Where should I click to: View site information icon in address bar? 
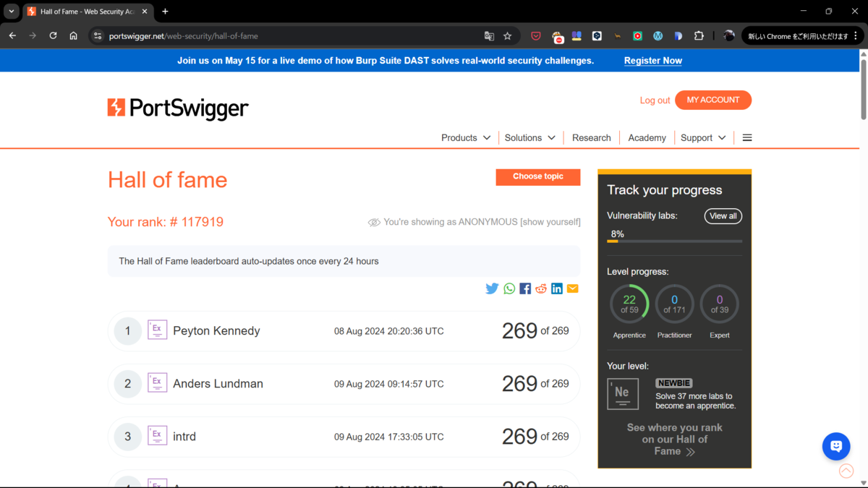[x=98, y=35]
